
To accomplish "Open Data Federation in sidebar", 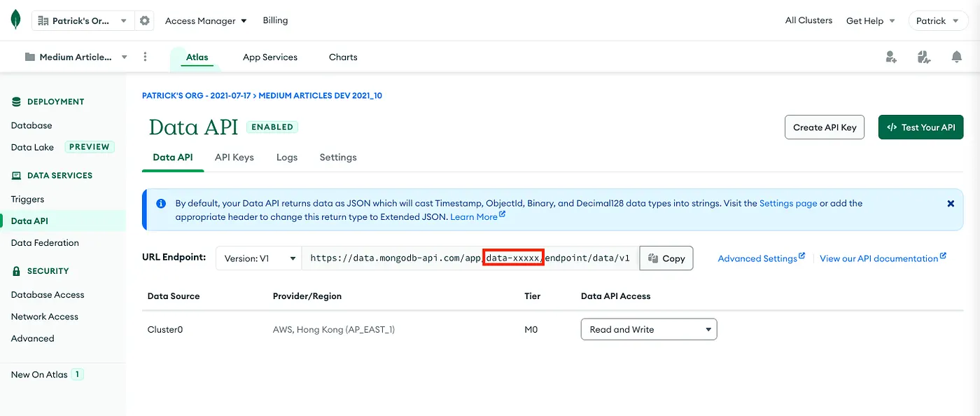I will (45, 243).
